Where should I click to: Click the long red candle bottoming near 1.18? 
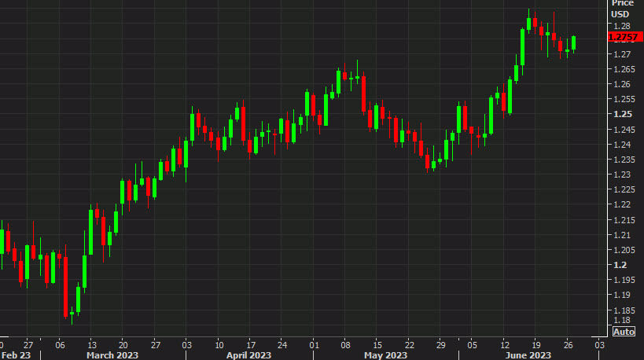coord(66,287)
